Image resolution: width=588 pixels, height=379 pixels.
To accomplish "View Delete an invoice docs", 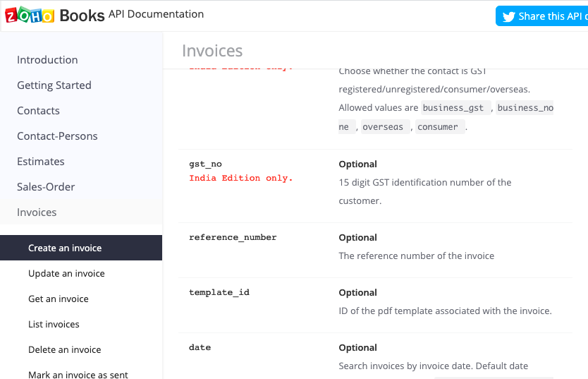I will click(64, 349).
